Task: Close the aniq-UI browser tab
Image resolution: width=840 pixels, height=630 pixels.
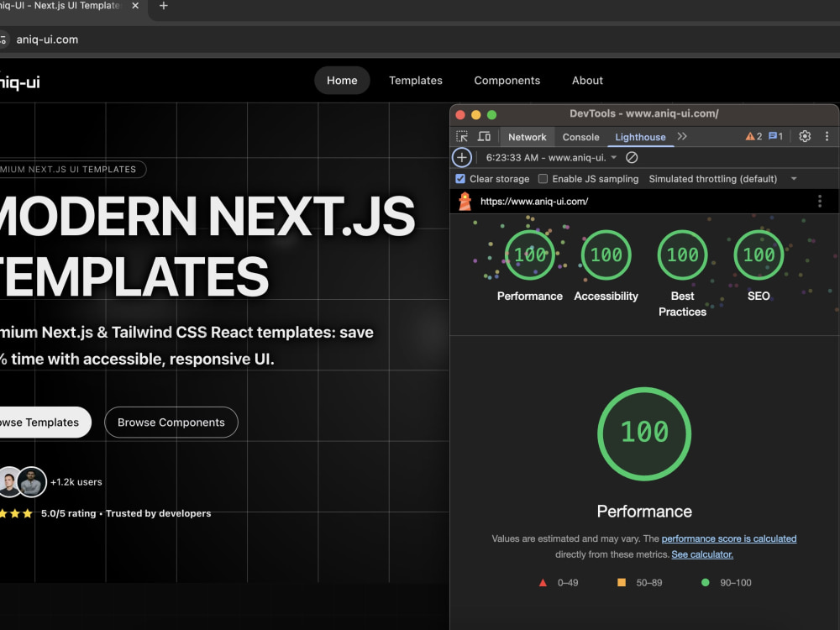Action: coord(135,5)
